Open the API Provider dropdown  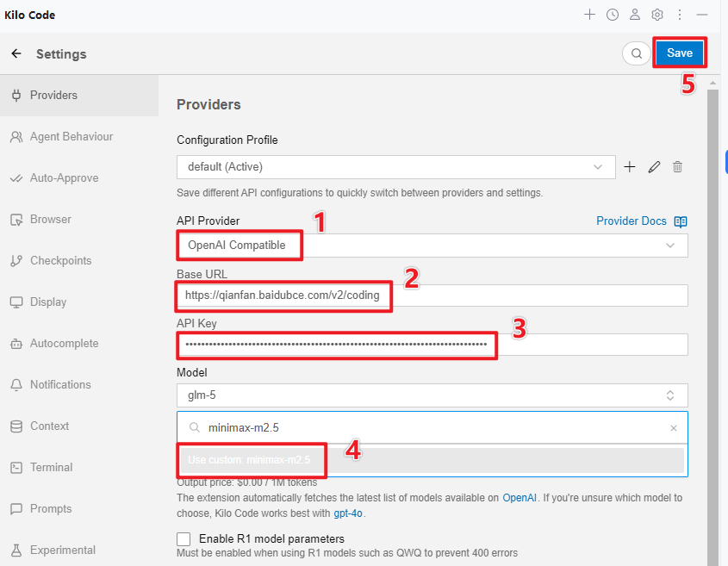(432, 246)
